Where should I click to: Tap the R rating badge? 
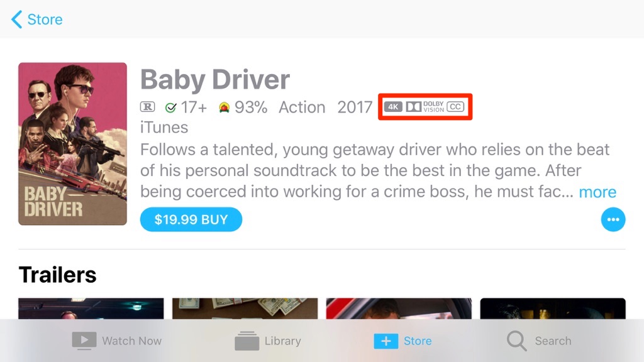pos(147,107)
